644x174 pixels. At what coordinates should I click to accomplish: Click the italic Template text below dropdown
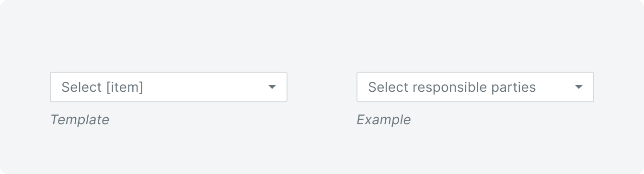pos(80,120)
